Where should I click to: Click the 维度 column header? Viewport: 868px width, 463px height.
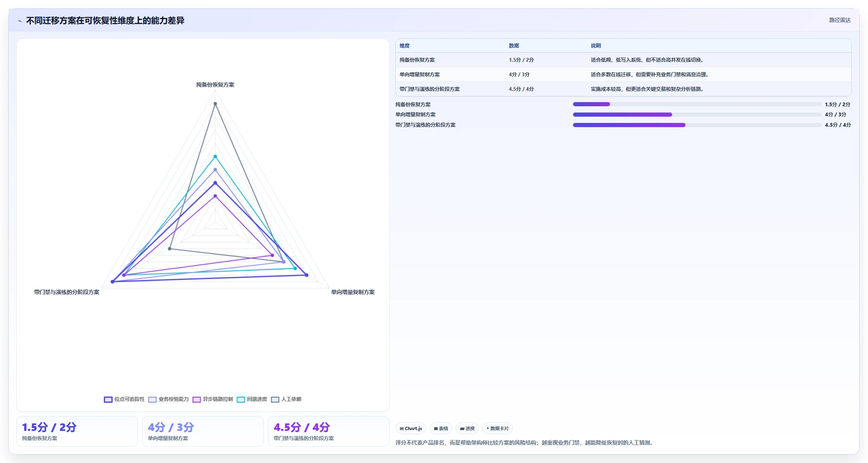pyautogui.click(x=405, y=46)
